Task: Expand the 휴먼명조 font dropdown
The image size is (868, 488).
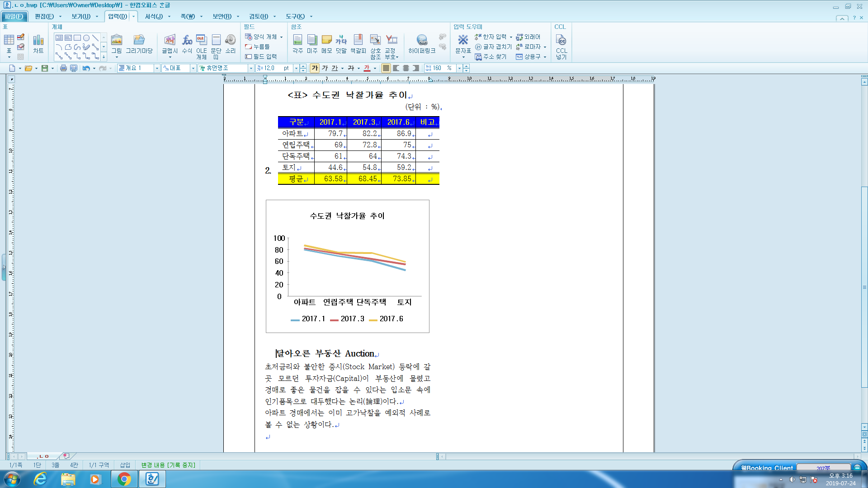Action: click(x=251, y=68)
